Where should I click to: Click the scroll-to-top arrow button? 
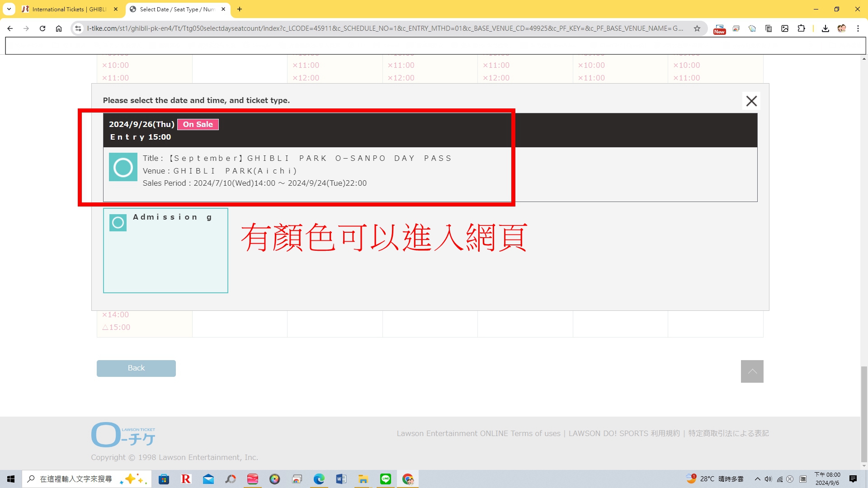click(752, 371)
